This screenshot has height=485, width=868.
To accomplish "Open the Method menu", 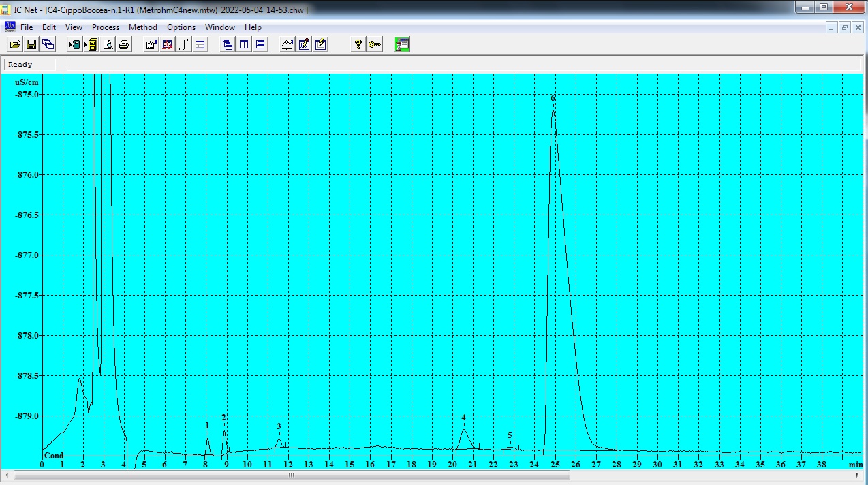I will [143, 27].
